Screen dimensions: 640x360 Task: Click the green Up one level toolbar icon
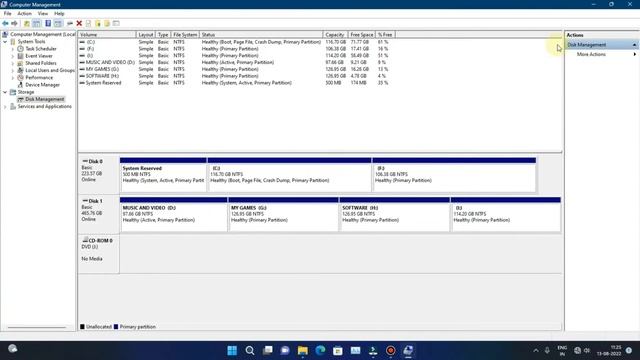click(x=27, y=24)
